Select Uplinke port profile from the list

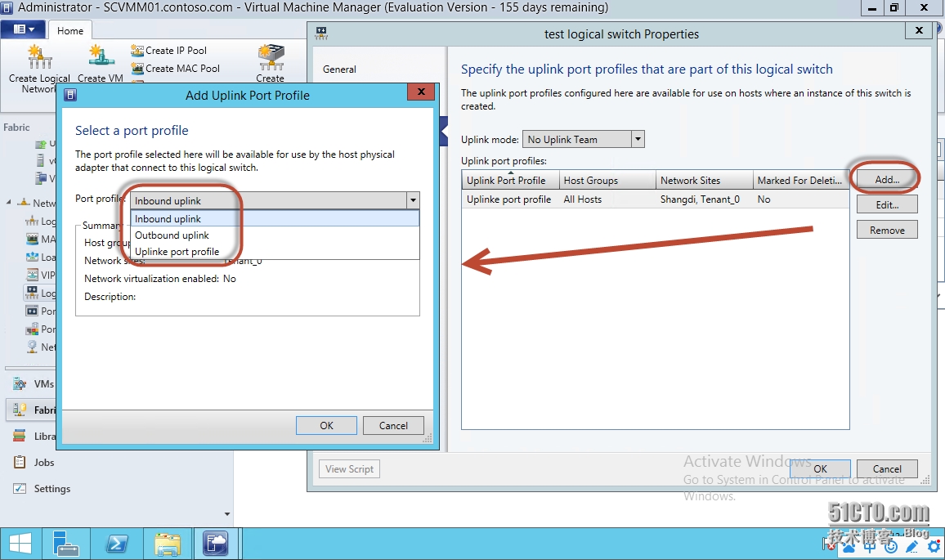point(275,251)
